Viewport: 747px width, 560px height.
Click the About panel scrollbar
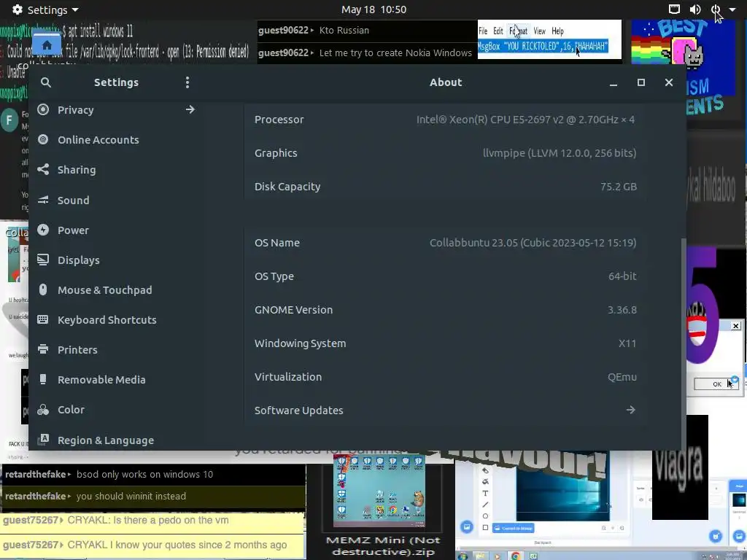[x=684, y=343]
